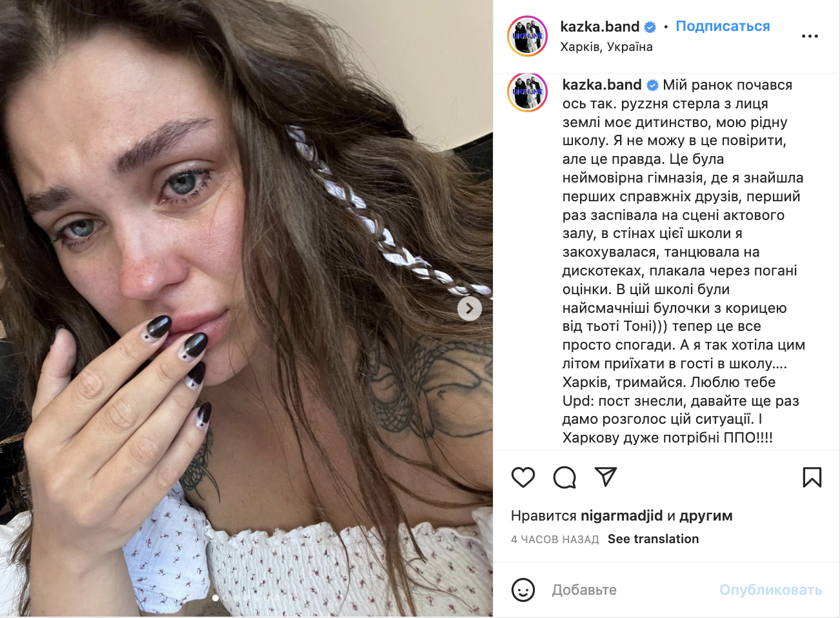Viewport: 840px width, 618px height.
Task: Open the Харків, Україна location link
Action: 606,46
